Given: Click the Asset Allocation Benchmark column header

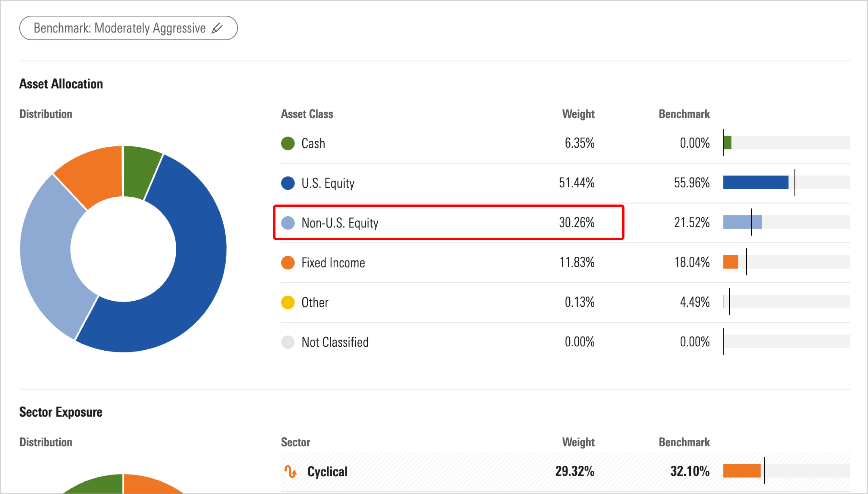Looking at the screenshot, I should point(684,114).
